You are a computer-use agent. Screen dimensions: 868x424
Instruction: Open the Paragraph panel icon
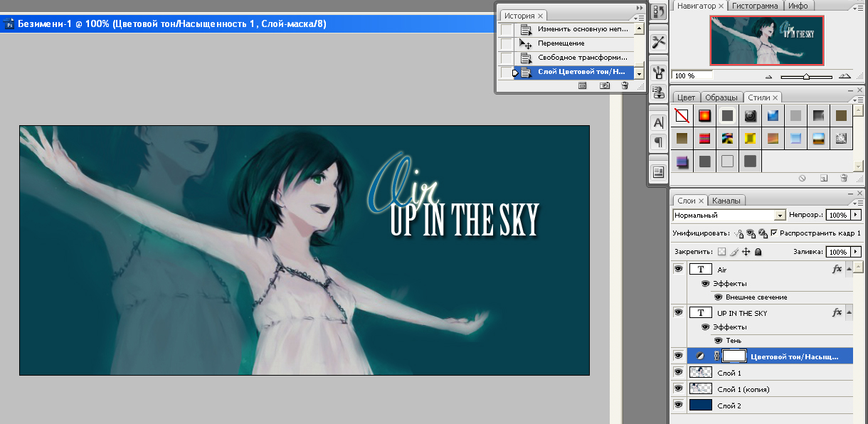pyautogui.click(x=659, y=142)
